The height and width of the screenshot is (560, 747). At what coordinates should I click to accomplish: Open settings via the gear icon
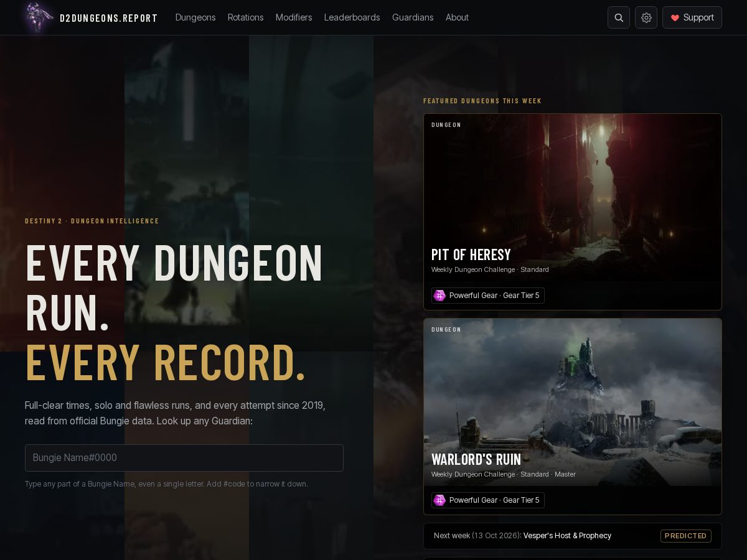(646, 17)
